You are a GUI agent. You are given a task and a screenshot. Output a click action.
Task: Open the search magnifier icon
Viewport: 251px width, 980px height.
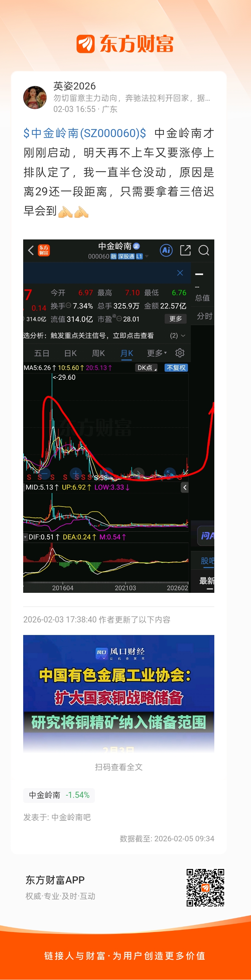204,250
